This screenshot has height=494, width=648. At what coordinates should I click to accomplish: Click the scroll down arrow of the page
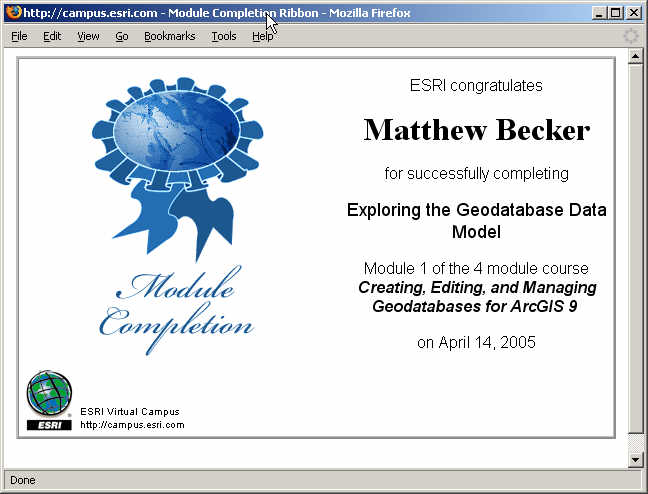point(634,458)
